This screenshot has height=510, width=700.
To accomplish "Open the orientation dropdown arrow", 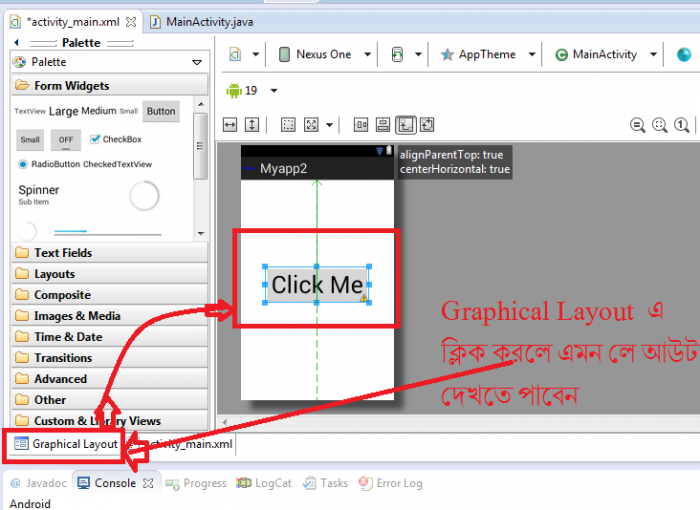I will click(x=418, y=54).
